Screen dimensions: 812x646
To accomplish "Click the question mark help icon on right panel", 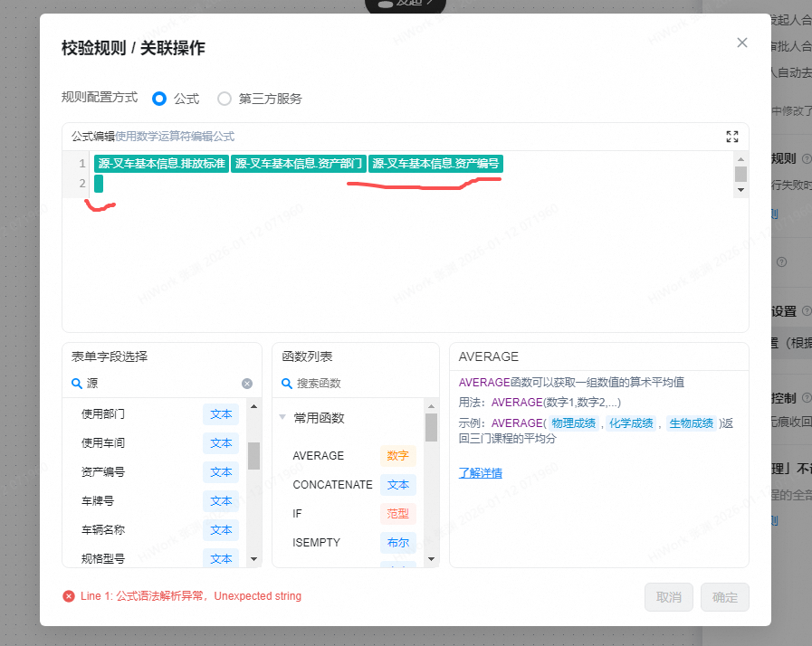I will (x=781, y=261).
